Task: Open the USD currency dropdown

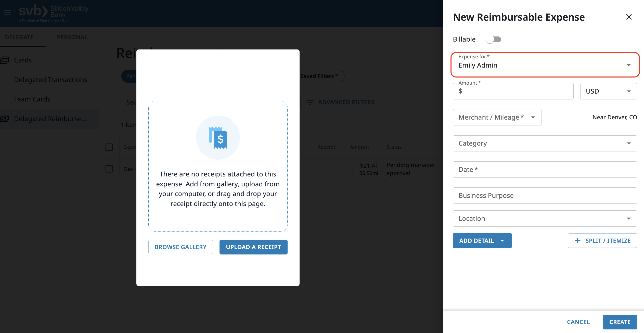Action: click(608, 91)
